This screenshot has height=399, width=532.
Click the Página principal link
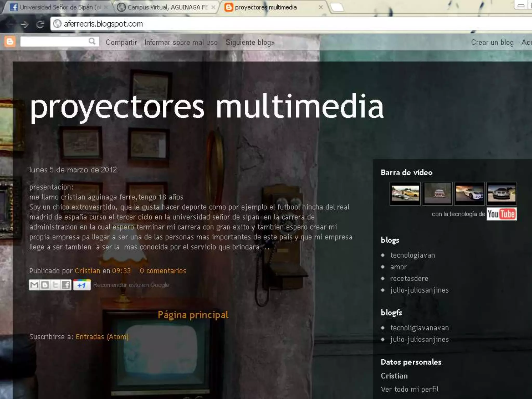click(193, 315)
